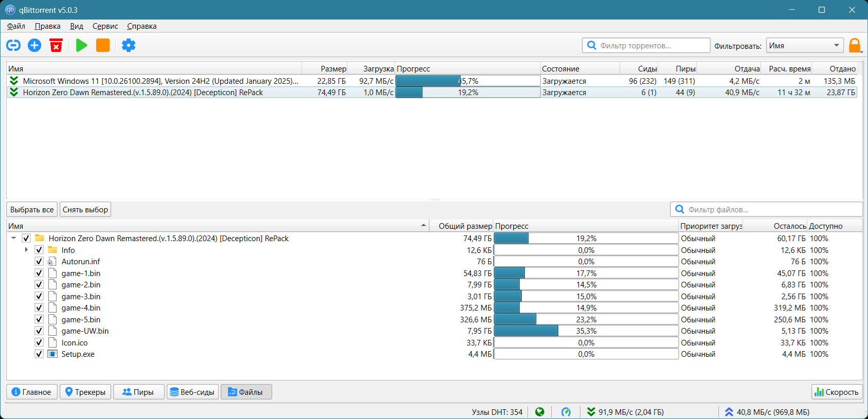Click Autorun.inf file icon

tap(52, 262)
